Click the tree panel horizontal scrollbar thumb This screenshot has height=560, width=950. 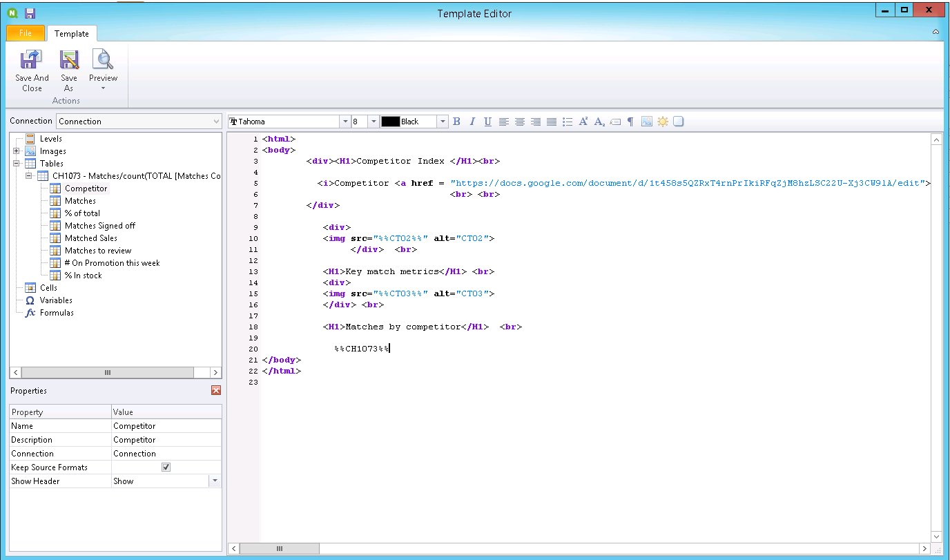click(x=108, y=372)
